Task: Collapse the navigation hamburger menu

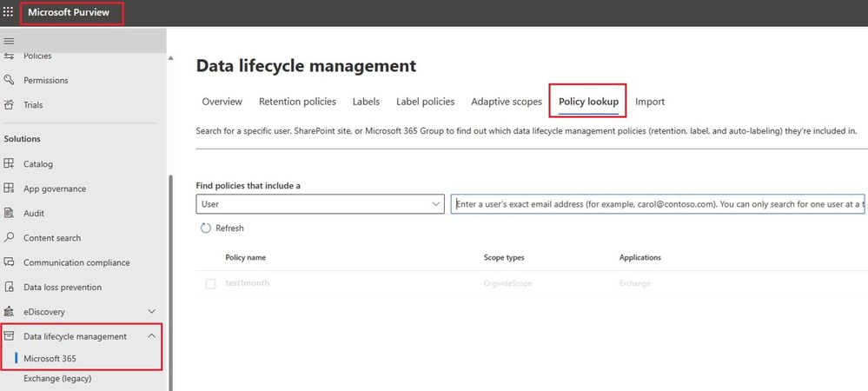Action: (10, 41)
